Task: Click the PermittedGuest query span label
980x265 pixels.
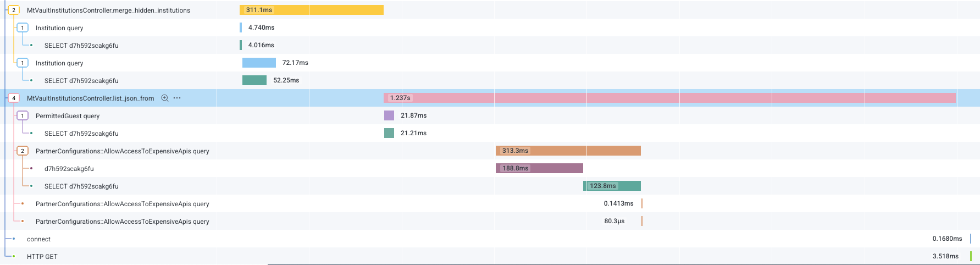Action: click(68, 116)
